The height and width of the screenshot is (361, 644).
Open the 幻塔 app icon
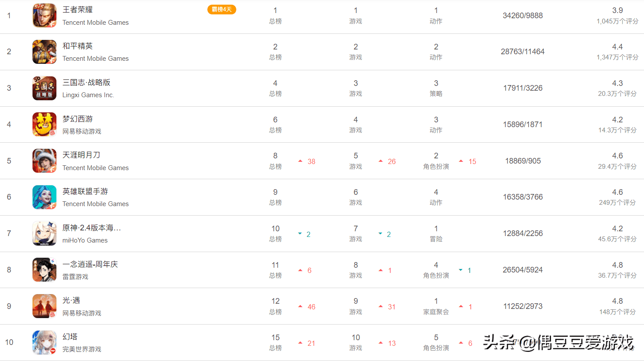click(44, 342)
